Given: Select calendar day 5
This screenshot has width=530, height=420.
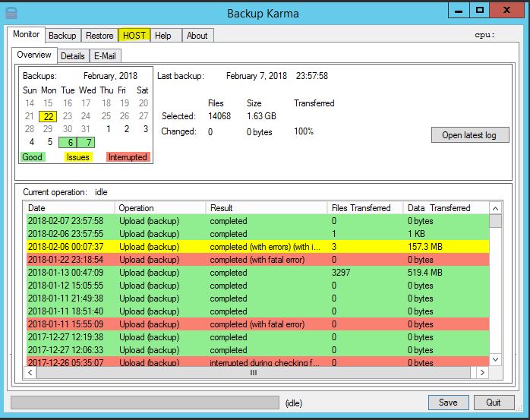Looking at the screenshot, I should (50, 142).
